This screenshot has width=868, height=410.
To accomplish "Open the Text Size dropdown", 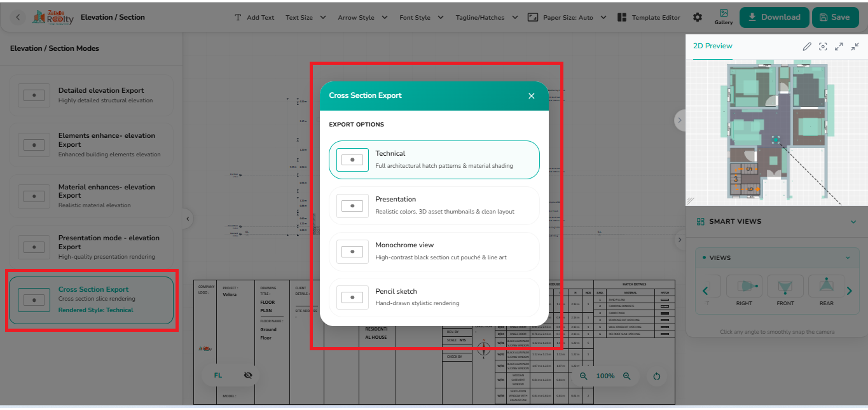I will click(305, 17).
